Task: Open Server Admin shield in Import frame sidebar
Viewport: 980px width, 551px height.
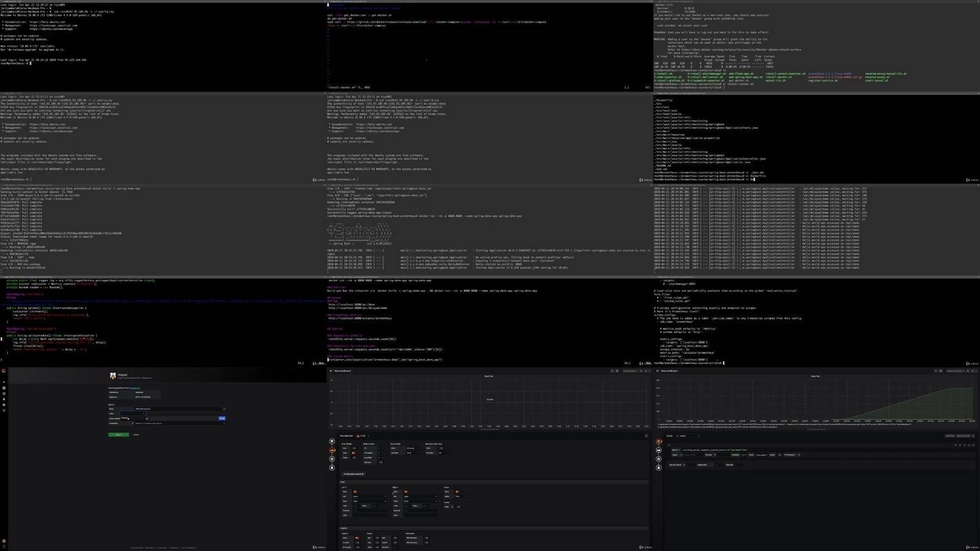Action: [4, 410]
